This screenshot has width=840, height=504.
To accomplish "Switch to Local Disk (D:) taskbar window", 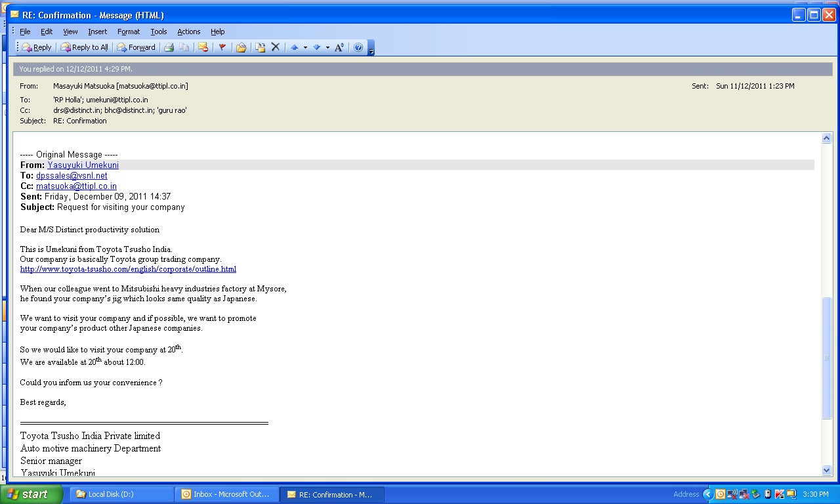I will tap(122, 494).
